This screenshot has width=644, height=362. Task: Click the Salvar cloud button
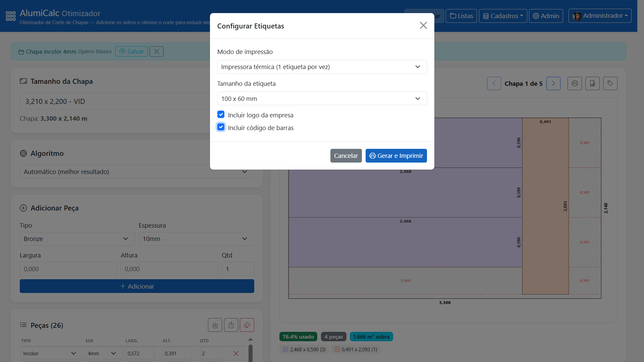(x=131, y=51)
